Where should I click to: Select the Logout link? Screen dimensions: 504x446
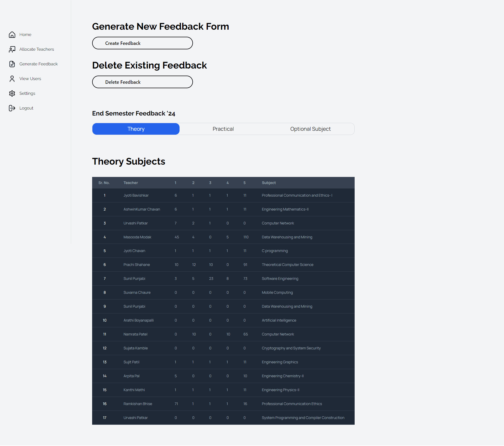pos(26,108)
